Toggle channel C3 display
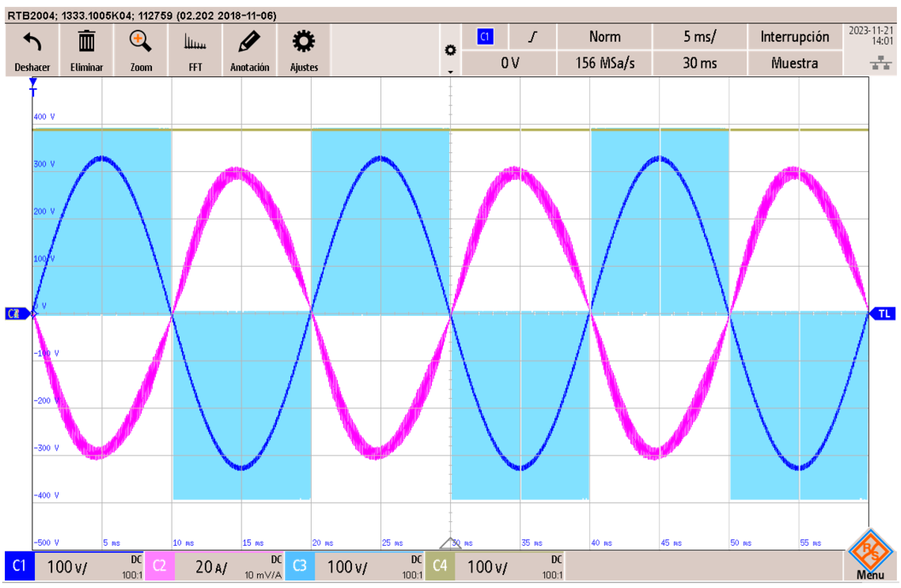The height and width of the screenshot is (588, 901). 300,566
